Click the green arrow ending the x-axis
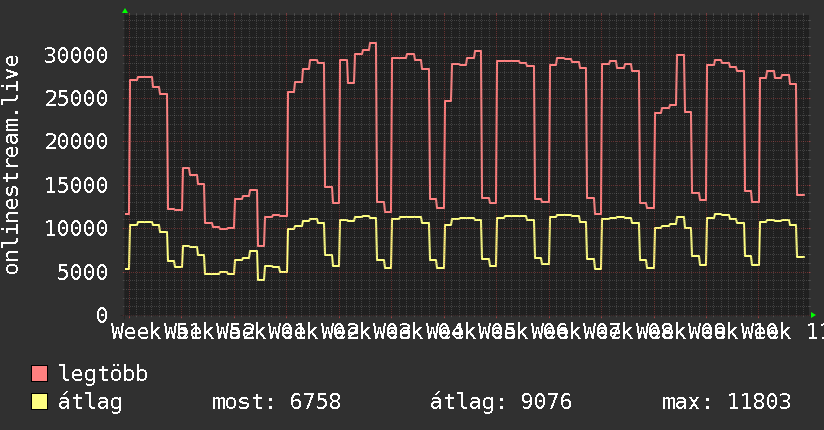The image size is (824, 430). [813, 315]
